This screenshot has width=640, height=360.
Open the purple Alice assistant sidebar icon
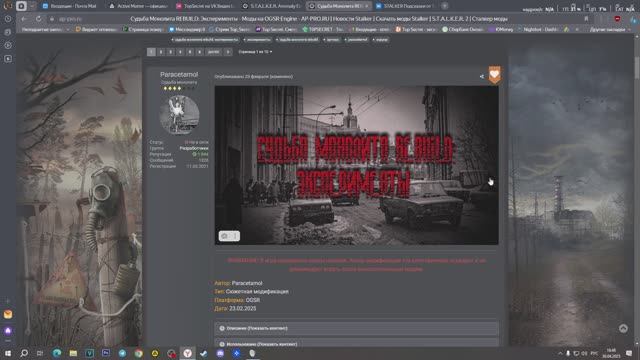click(x=8, y=331)
